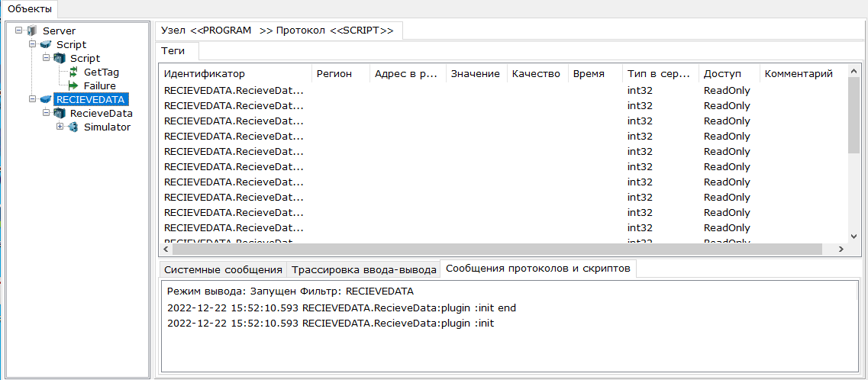Screen dimensions: 868x380
Task: Click the RecieveData protocol icon
Action: point(60,114)
